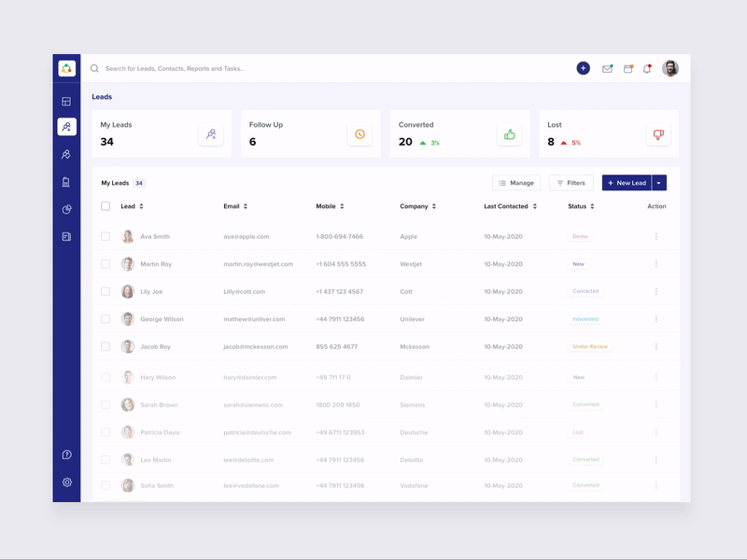747x560 pixels.
Task: Click the clock icon on the Follow Up card
Action: point(359,133)
